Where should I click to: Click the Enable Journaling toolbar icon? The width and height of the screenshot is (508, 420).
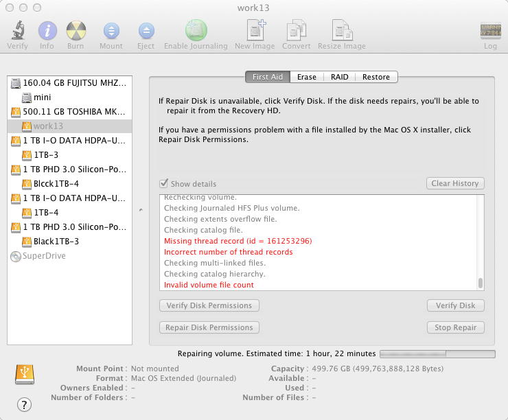coord(196,30)
